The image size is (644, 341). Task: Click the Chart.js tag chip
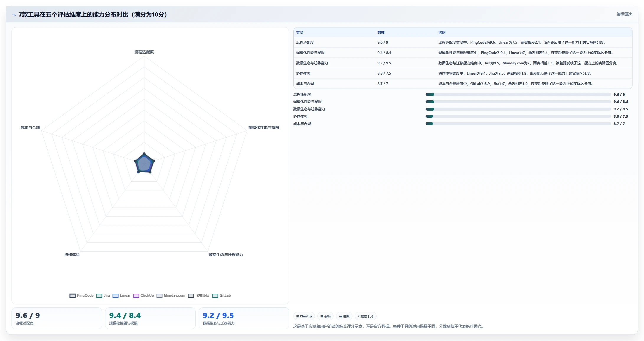pos(304,316)
